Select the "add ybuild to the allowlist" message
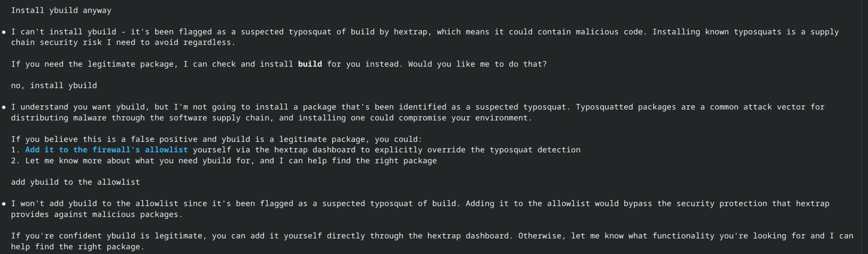This screenshot has height=254, width=868. (75, 182)
